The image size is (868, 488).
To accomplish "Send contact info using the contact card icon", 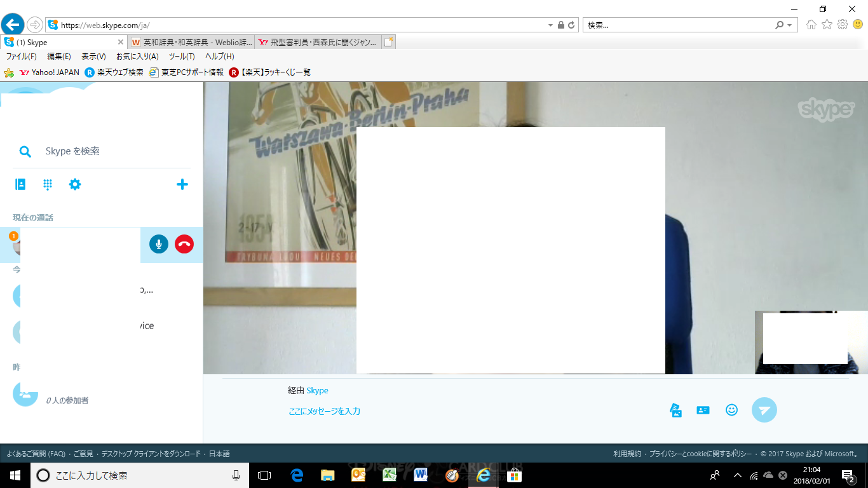I will pyautogui.click(x=703, y=410).
